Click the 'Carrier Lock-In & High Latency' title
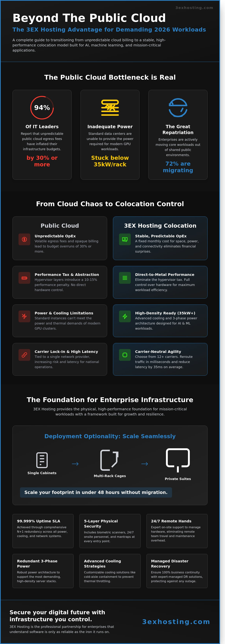Screen dimensions: 225x644 (x=66, y=351)
